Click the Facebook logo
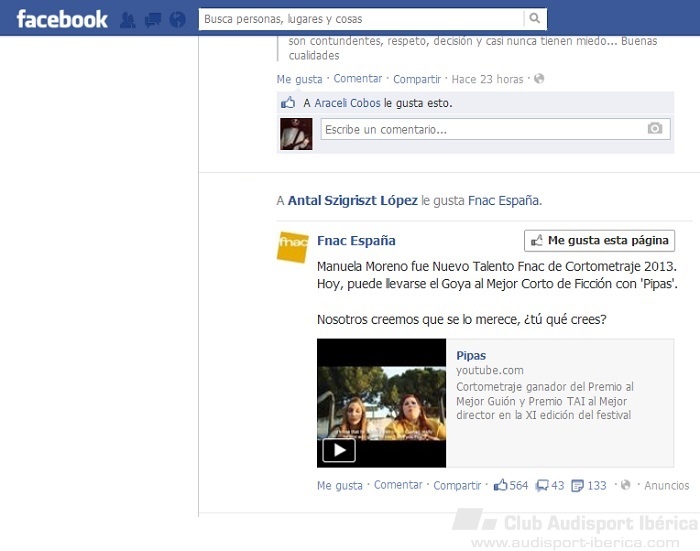Screen dimensions: 700x551 pos(62,19)
